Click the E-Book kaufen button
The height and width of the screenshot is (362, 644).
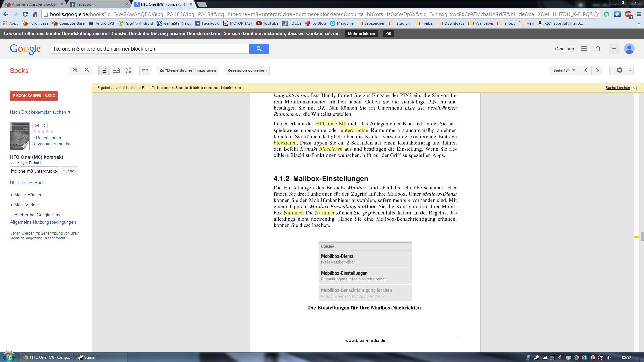click(x=34, y=96)
